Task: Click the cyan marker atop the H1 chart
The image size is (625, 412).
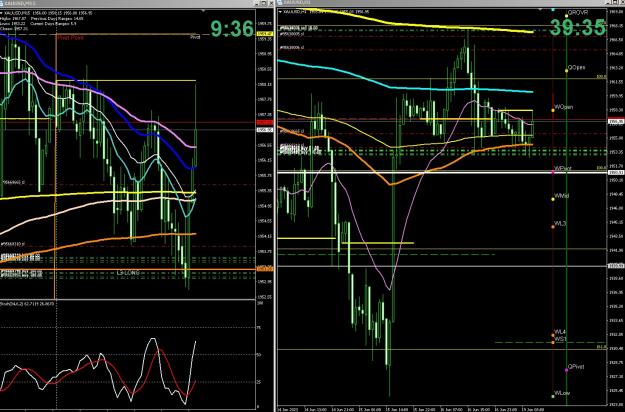Action: coord(553,9)
